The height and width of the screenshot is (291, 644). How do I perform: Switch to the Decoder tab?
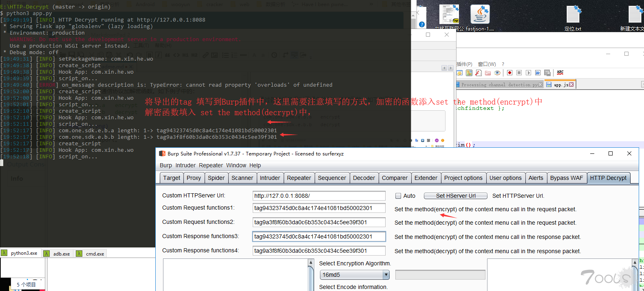coord(364,178)
